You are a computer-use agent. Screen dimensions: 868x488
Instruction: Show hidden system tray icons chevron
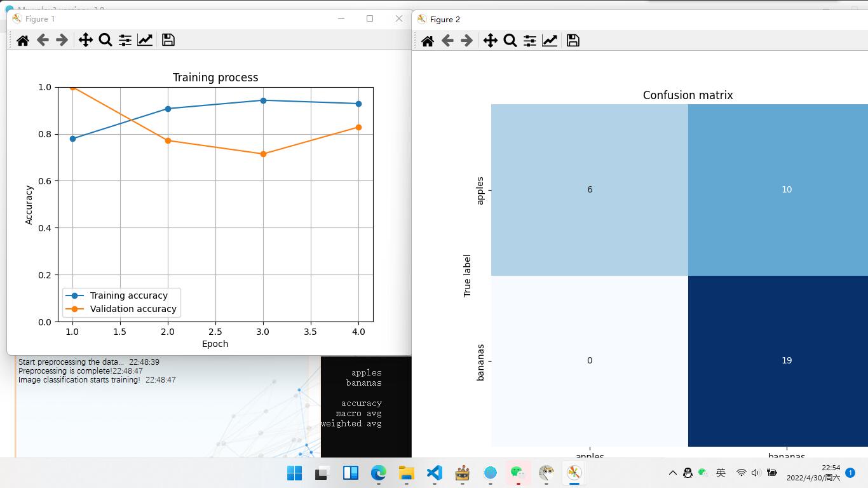pyautogui.click(x=673, y=473)
